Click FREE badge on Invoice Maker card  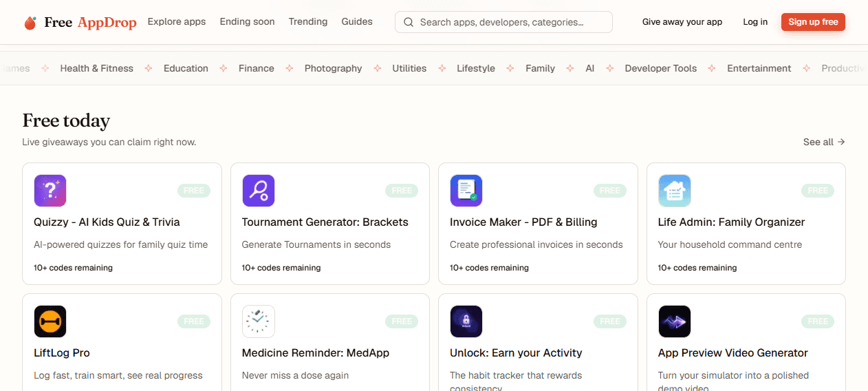610,191
